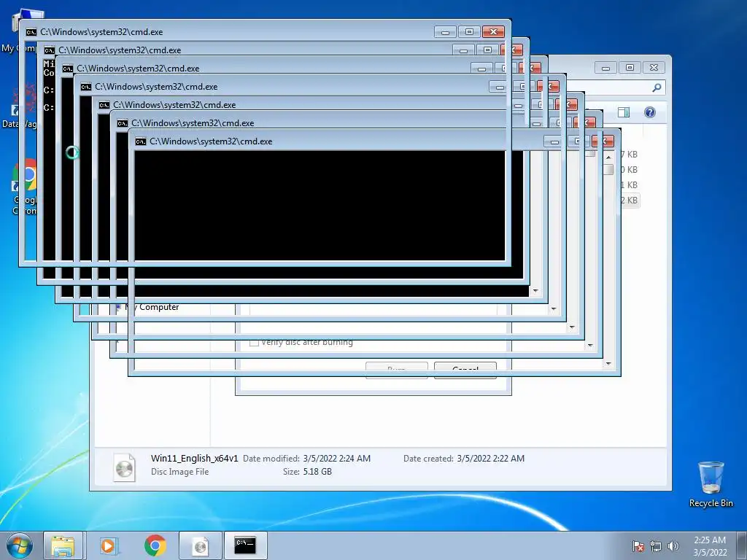Close the uppermost cascaded cmd window
Screen dimensions: 747x560
click(493, 32)
